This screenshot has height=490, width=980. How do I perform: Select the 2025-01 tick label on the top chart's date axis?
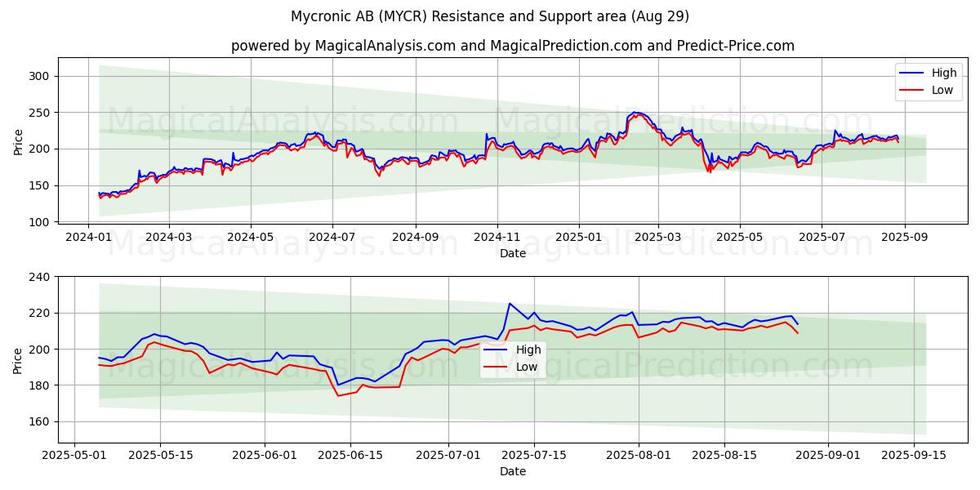(578, 238)
